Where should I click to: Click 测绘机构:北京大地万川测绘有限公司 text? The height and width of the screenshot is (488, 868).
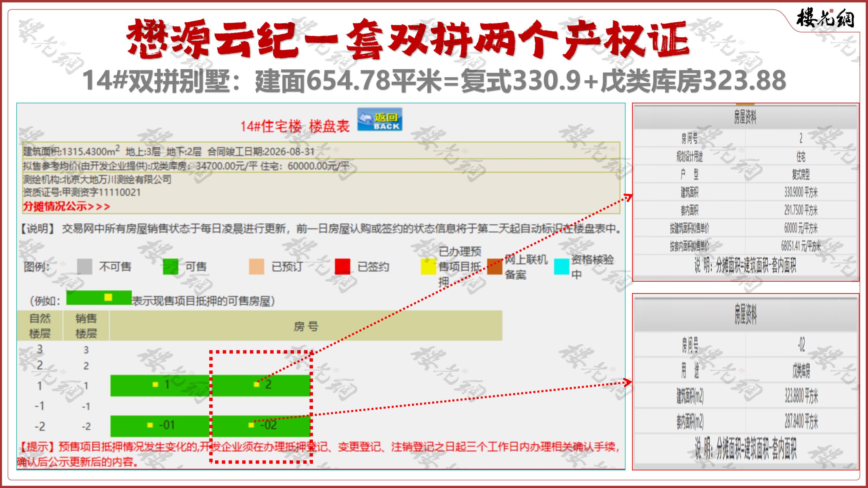(x=97, y=179)
